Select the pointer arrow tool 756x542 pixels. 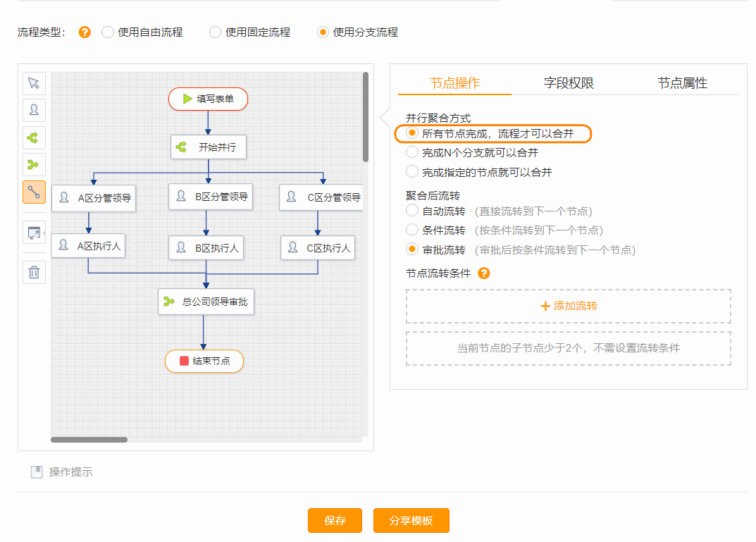pos(34,83)
